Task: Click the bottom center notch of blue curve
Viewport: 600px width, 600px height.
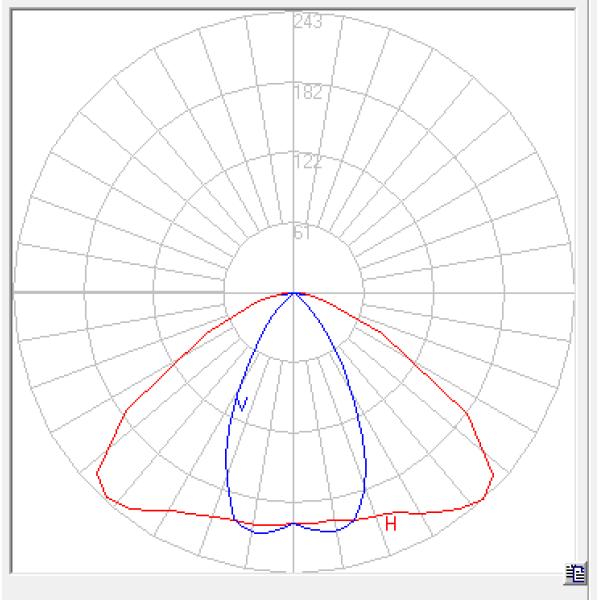Action: click(293, 522)
